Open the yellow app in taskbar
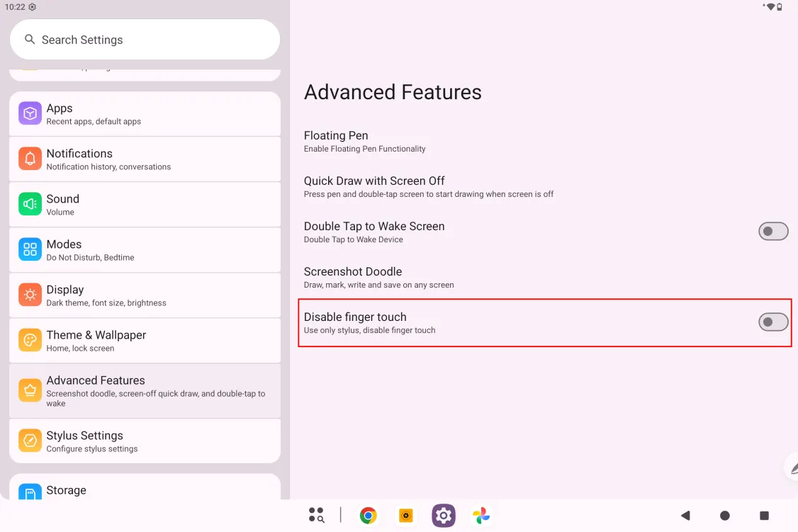 [405, 515]
